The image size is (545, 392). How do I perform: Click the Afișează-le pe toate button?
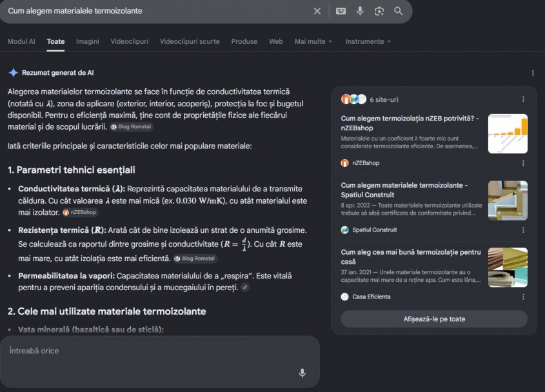(434, 319)
